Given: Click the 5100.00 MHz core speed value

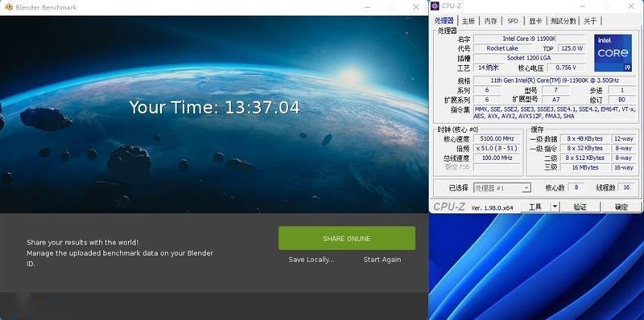Looking at the screenshot, I should click(497, 138).
